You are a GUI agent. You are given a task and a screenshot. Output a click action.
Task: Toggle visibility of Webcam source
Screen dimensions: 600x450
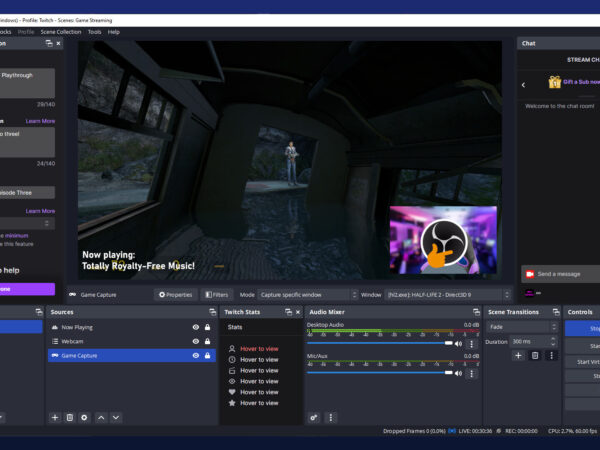tap(196, 341)
